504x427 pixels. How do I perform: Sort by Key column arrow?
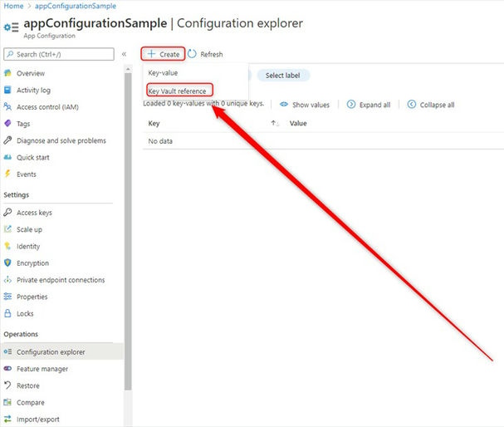[x=274, y=123]
